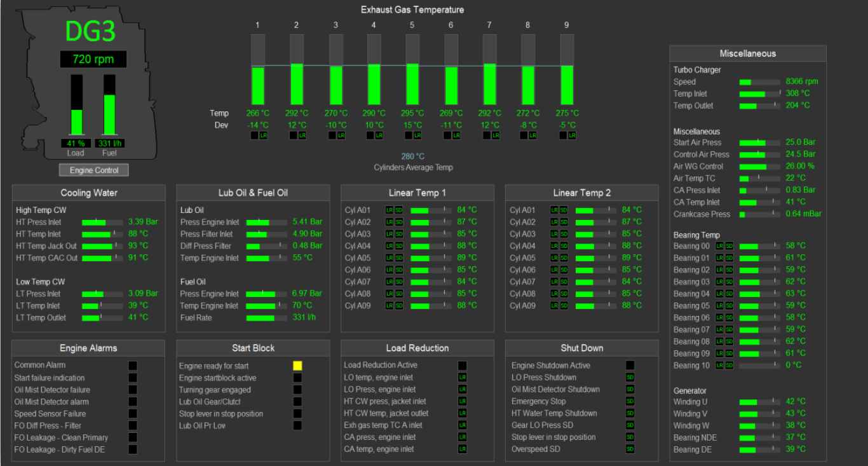Click the 3.39 Bar HT Press Inlet value
The height and width of the screenshot is (466, 868).
pyautogui.click(x=143, y=222)
